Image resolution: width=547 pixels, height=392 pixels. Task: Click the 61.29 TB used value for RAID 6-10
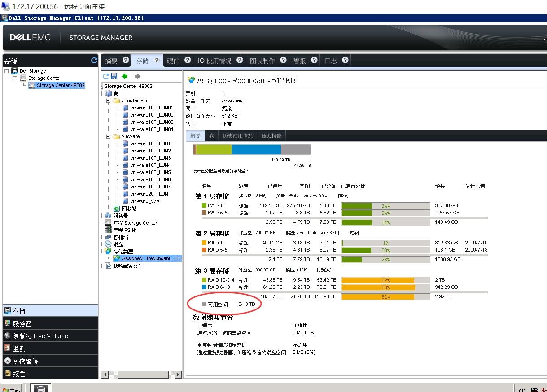(x=273, y=287)
